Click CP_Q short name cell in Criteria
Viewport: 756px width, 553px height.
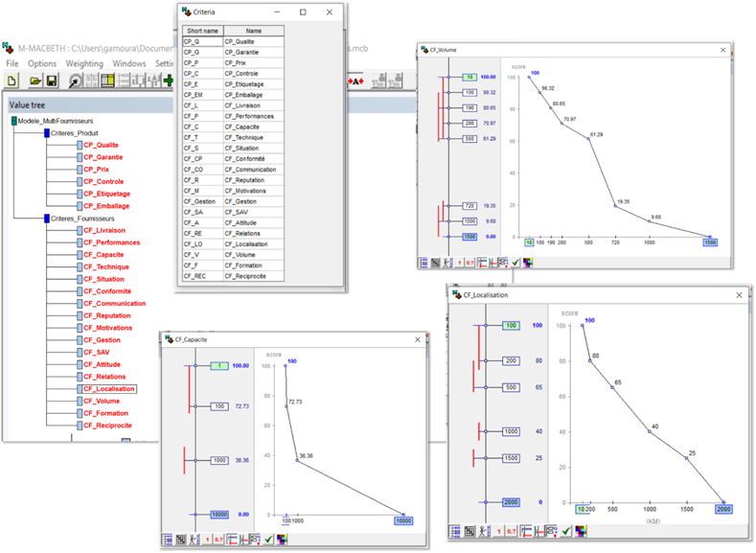pyautogui.click(x=203, y=41)
